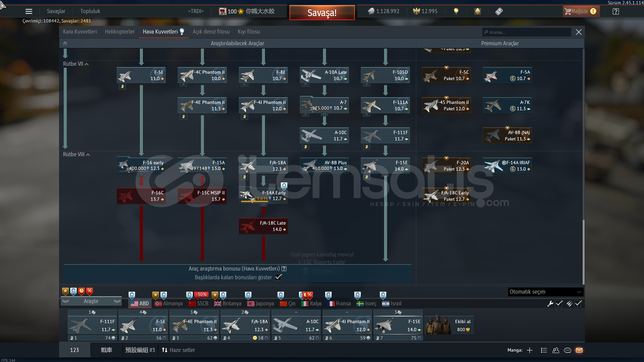
Task: Select the Fransa nation tab
Action: (x=339, y=304)
